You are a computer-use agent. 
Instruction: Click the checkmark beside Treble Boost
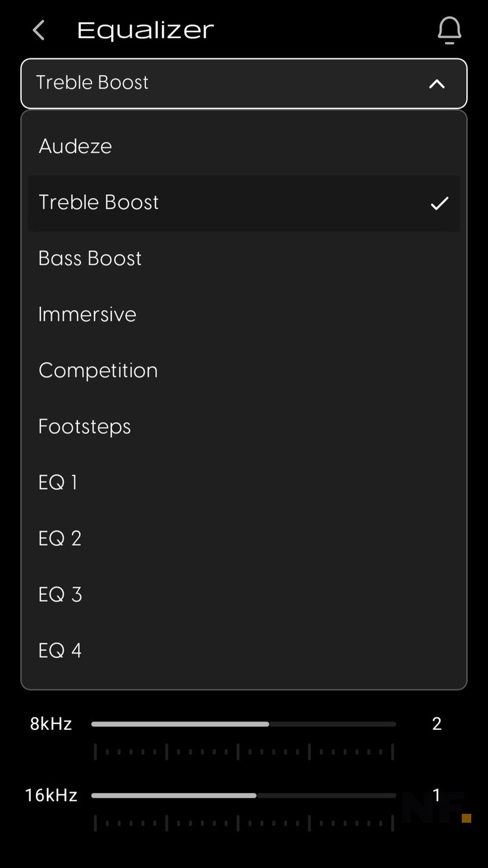click(x=439, y=204)
